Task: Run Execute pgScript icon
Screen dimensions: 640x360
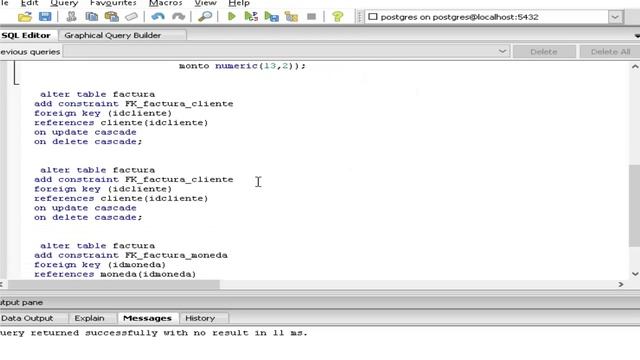Action: pos(251,17)
